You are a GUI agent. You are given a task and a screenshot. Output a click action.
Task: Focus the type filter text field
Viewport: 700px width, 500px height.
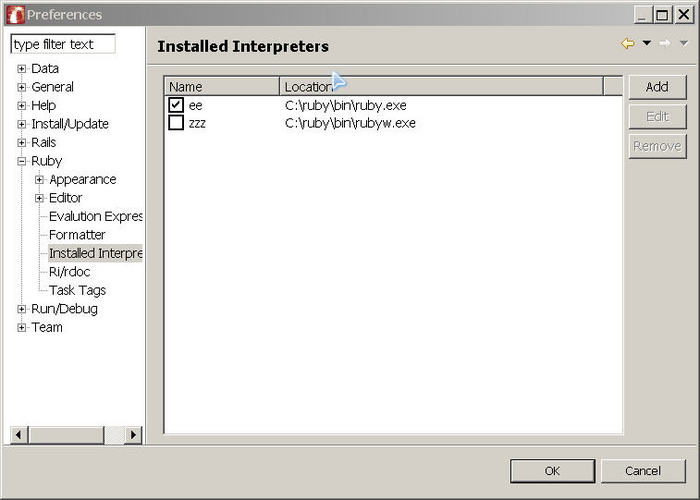63,44
